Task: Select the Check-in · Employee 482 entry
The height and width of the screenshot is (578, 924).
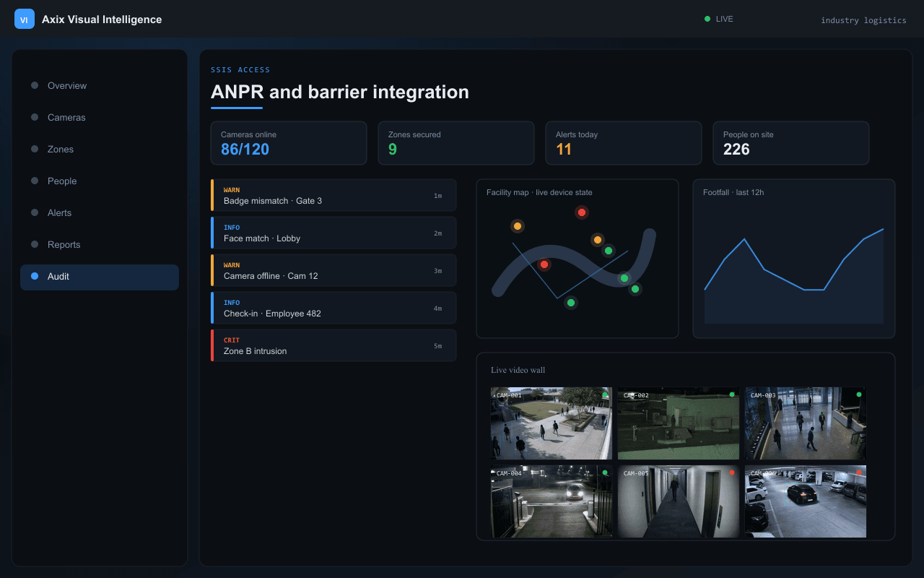Action: click(334, 308)
